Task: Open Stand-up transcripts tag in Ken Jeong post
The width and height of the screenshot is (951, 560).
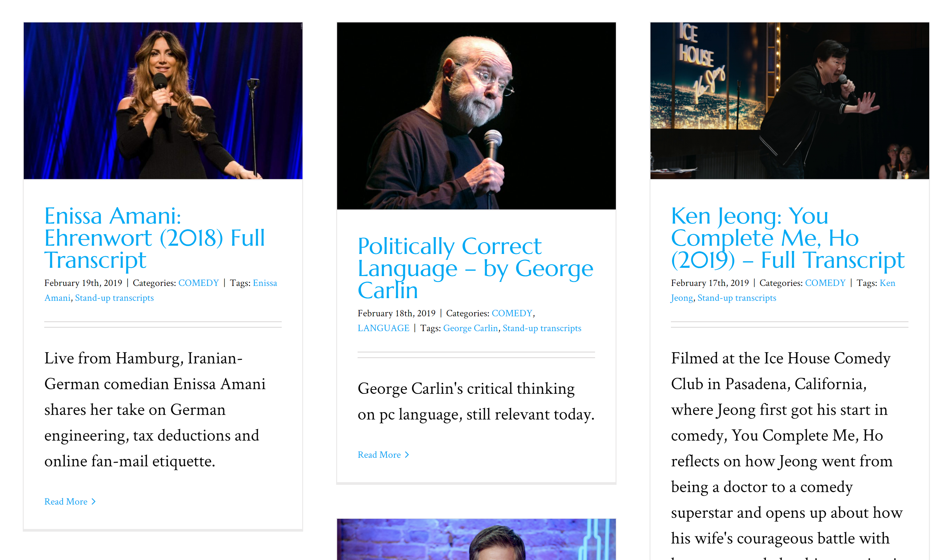Action: pyautogui.click(x=736, y=298)
